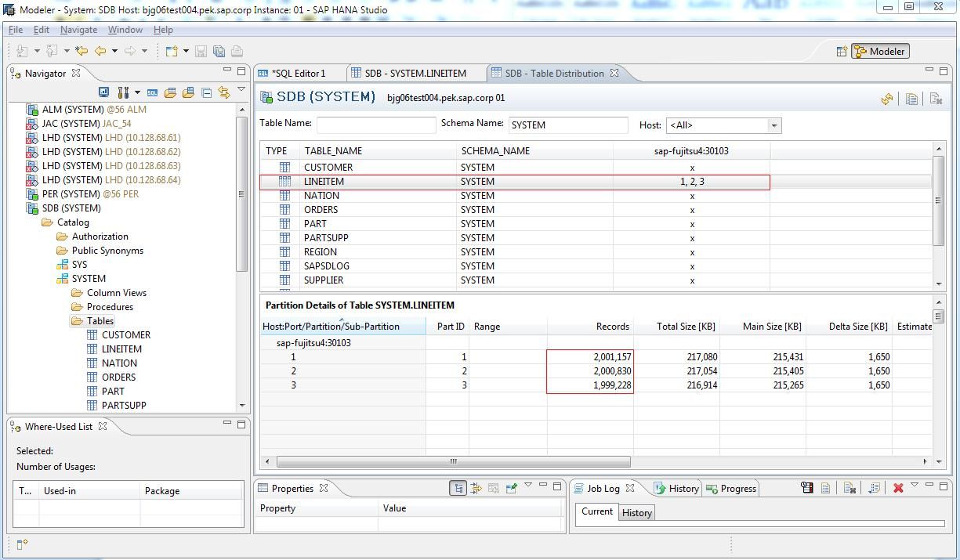Image resolution: width=960 pixels, height=560 pixels.
Task: Select the CUSTOMER row in distribution table
Action: click(515, 168)
